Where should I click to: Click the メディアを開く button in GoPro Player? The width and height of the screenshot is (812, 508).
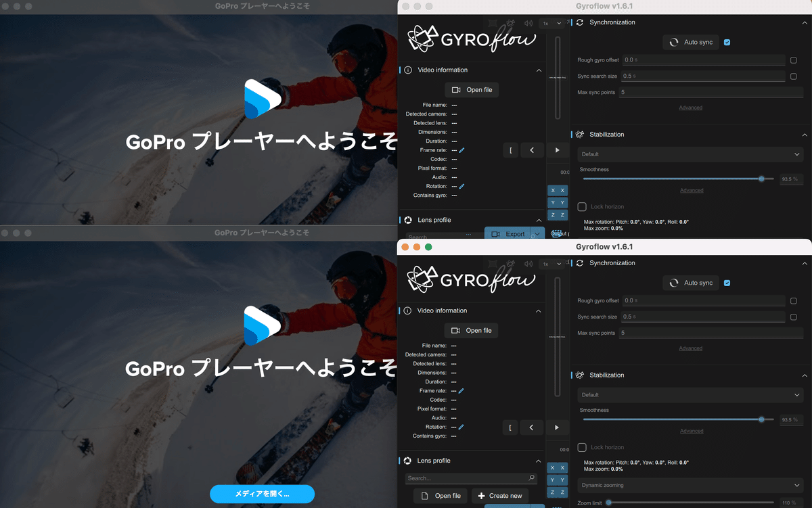[262, 494]
